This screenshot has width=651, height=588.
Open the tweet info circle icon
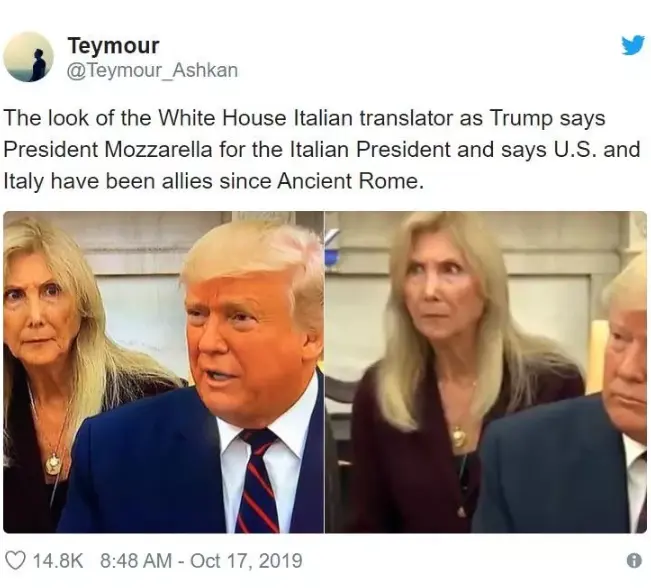point(634,561)
